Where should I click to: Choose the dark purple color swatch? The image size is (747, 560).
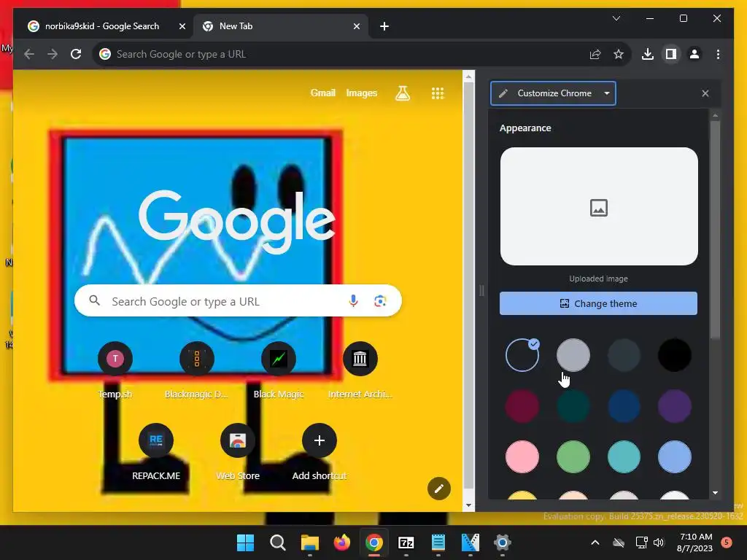pos(675,406)
